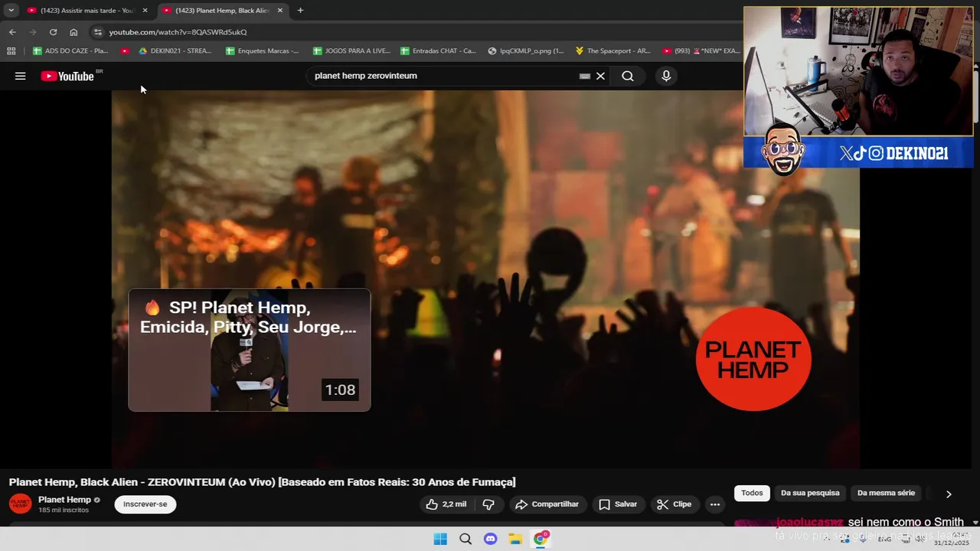Screen dimensions: 980x551
Task: Open the Chrome apps grid in bookmarks bar
Action: click(11, 51)
